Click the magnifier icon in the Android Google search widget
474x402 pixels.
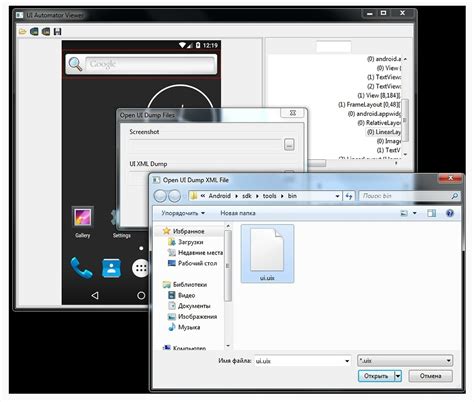75,64
